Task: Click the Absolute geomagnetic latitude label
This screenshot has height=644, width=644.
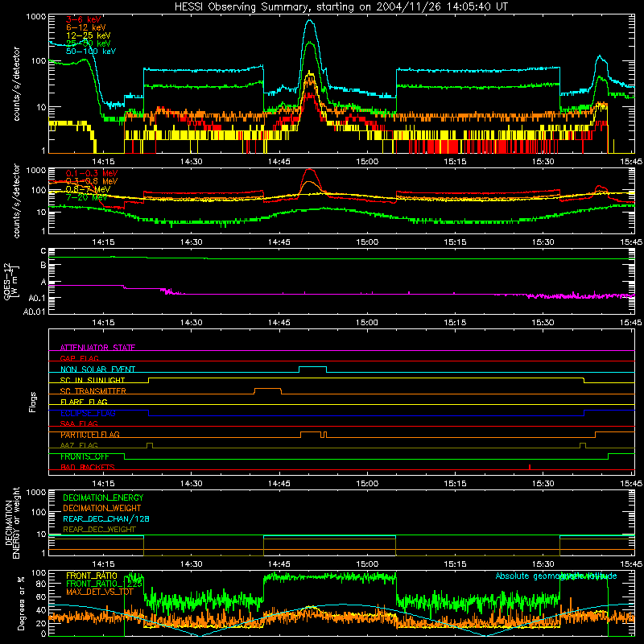Action: point(556,576)
